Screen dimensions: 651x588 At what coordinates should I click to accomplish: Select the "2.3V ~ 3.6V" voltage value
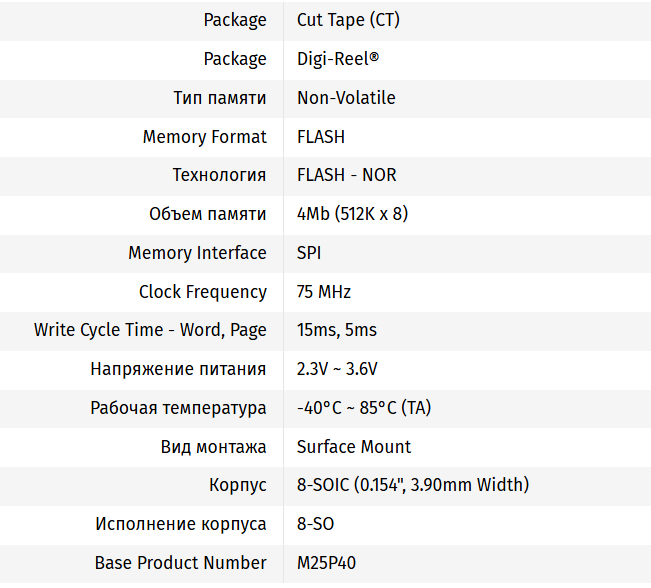click(337, 369)
